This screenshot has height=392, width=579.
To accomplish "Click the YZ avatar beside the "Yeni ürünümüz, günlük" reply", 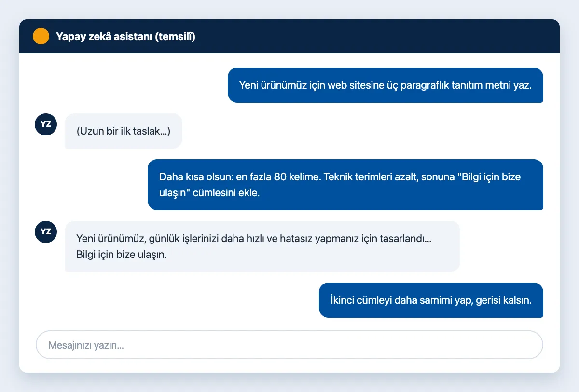I will (x=46, y=231).
